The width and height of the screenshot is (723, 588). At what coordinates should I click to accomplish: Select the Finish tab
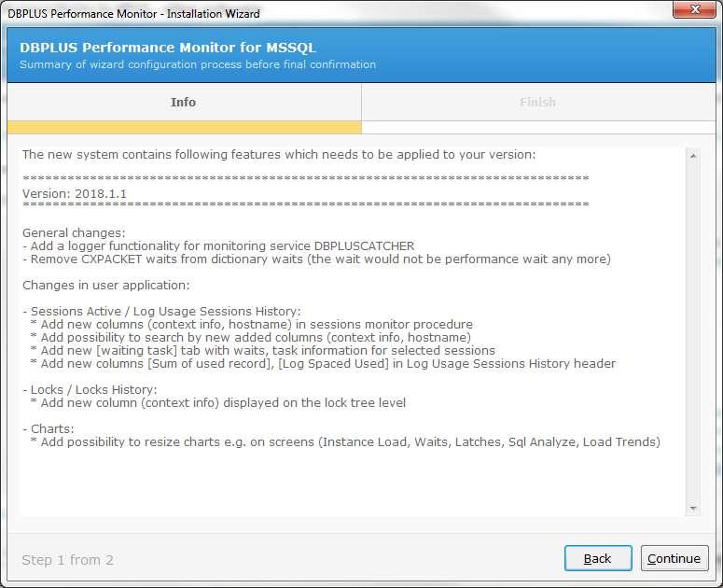click(x=537, y=102)
